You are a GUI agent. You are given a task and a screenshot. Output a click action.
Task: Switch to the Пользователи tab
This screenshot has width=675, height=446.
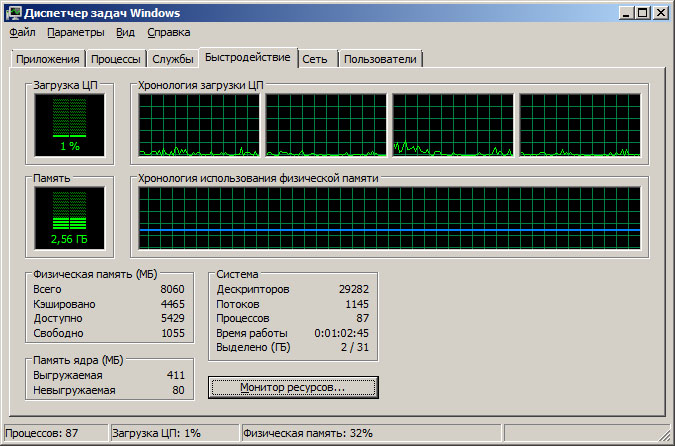(380, 59)
